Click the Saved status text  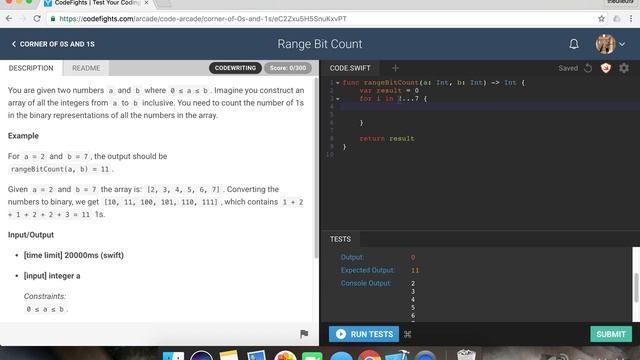coord(568,68)
